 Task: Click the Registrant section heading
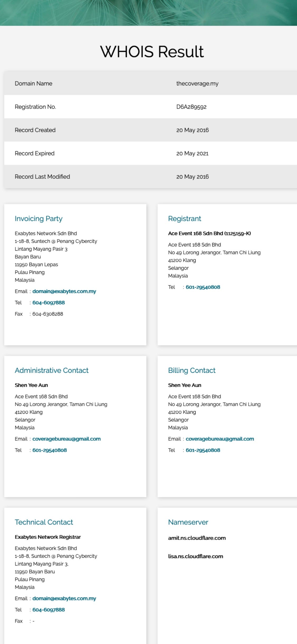(x=185, y=219)
